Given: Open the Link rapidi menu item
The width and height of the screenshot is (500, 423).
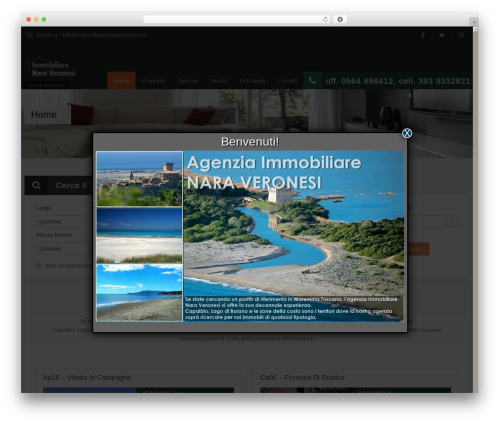Looking at the screenshot, I should [x=252, y=81].
